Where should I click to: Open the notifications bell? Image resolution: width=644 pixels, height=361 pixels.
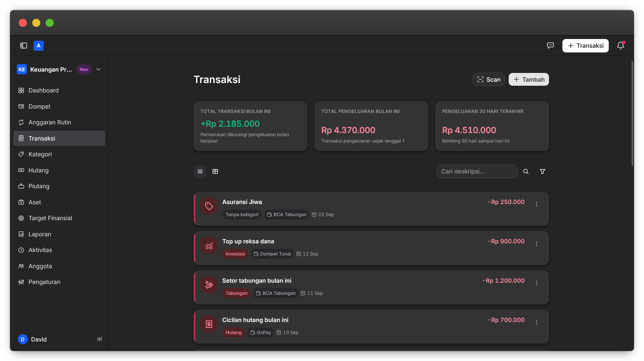coord(620,46)
